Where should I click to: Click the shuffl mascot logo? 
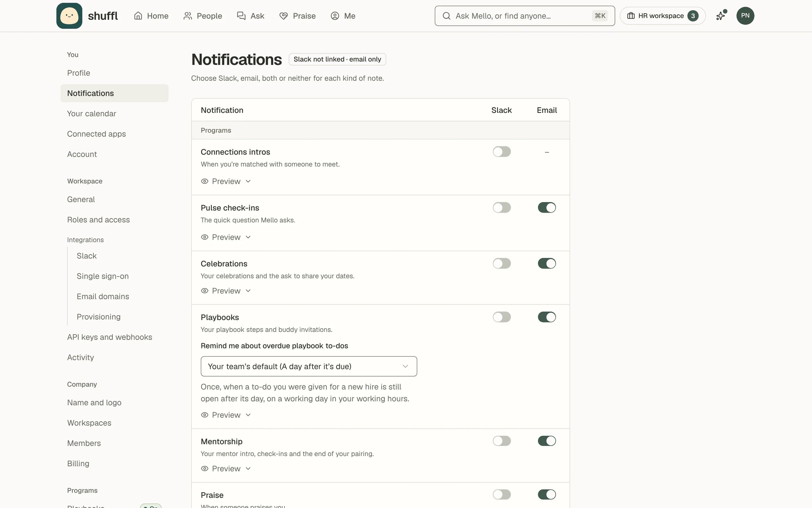pyautogui.click(x=69, y=16)
